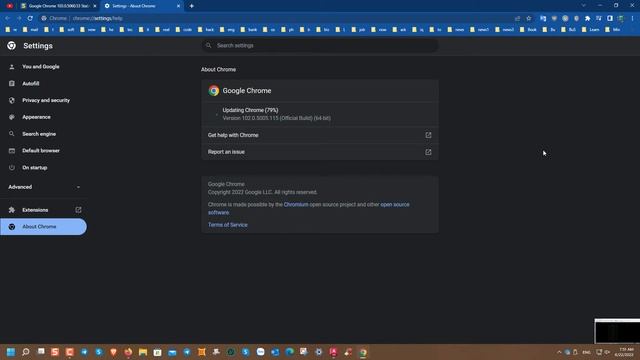
Task: Click the Extensions puzzle sidebar icon
Action: point(12,210)
